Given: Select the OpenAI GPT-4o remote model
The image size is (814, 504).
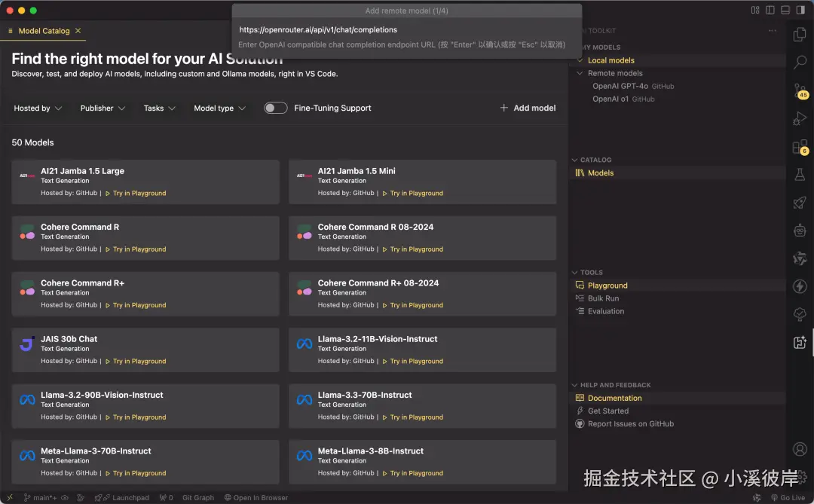Looking at the screenshot, I should pos(677,86).
